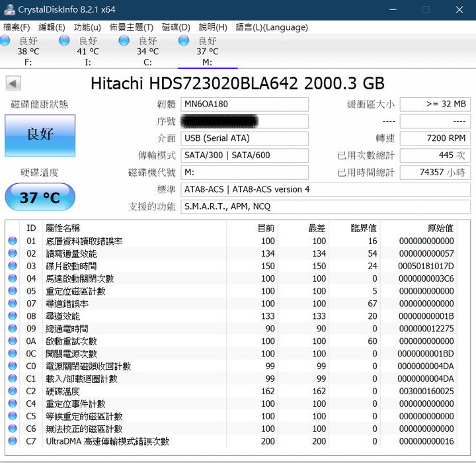Click the drive letter field M:

[245, 172]
